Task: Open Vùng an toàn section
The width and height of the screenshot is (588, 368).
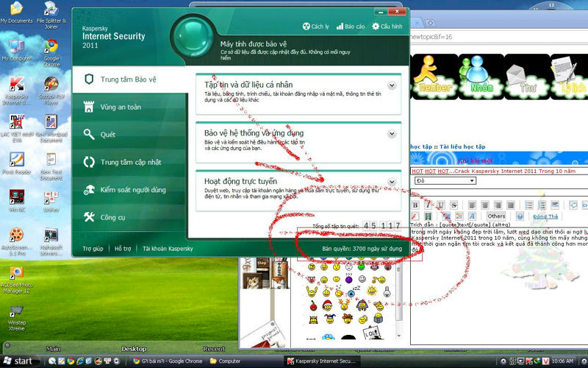Action: coord(129,107)
